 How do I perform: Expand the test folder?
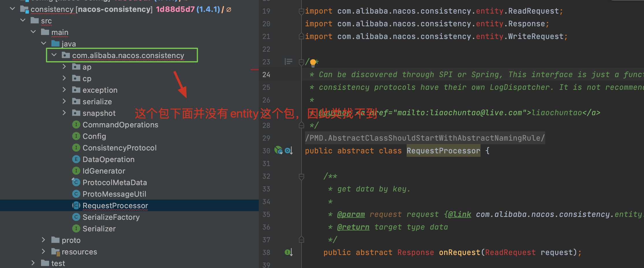(33, 263)
